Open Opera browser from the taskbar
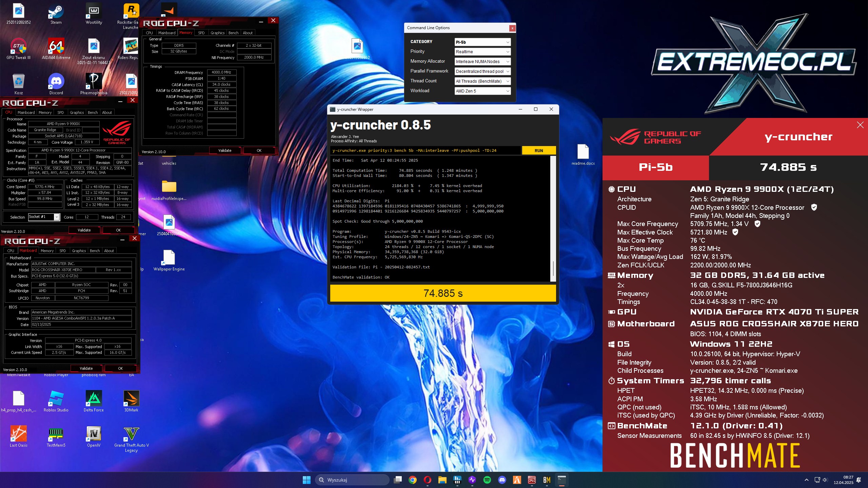Image resolution: width=868 pixels, height=488 pixels. (x=428, y=480)
